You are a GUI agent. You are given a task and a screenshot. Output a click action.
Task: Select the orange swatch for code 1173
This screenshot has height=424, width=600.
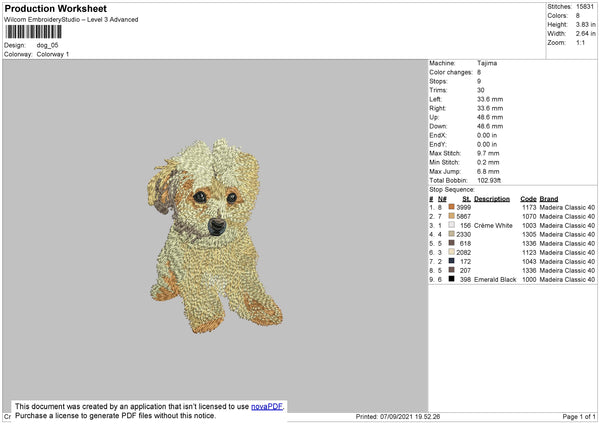point(452,207)
